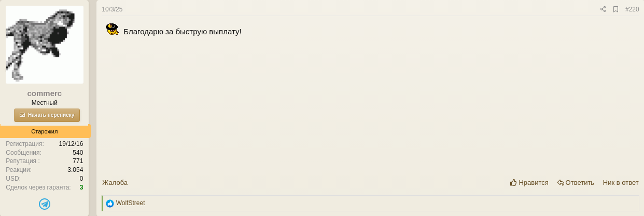Click envelope icon on Начать переписку button
The image size is (644, 216).
pyautogui.click(x=22, y=115)
